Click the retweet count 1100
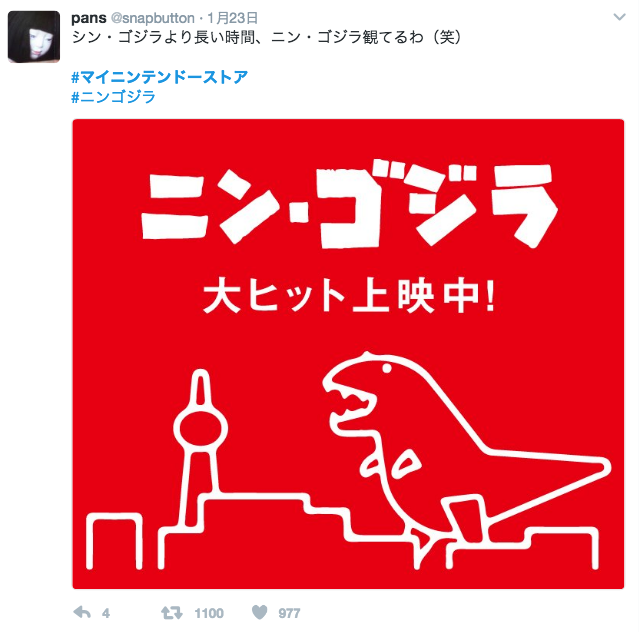Viewport: 639px width, 632px height. 209,613
